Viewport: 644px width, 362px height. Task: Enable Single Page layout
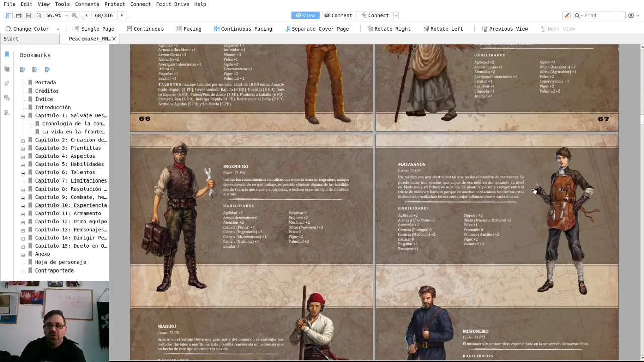tap(94, 29)
